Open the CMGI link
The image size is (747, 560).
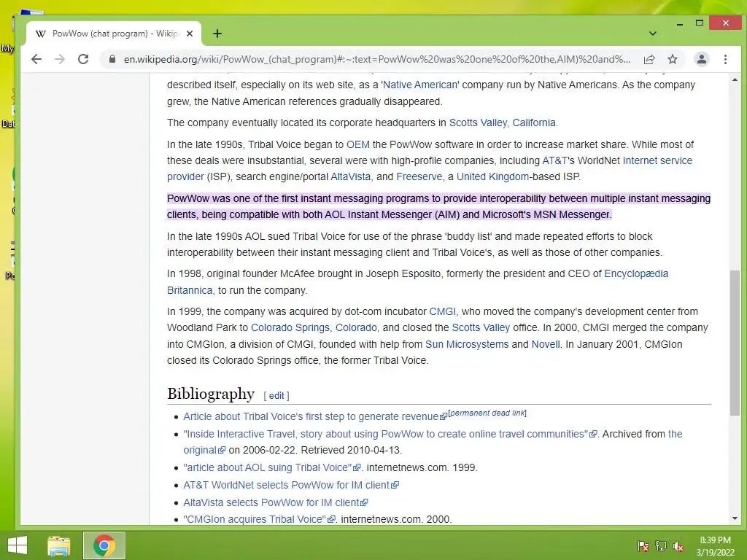click(x=443, y=311)
